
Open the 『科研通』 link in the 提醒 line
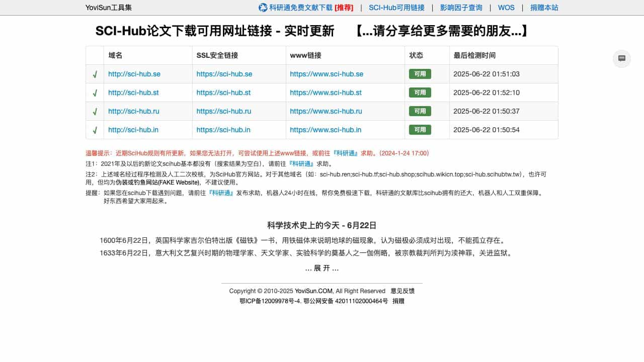pyautogui.click(x=222, y=193)
